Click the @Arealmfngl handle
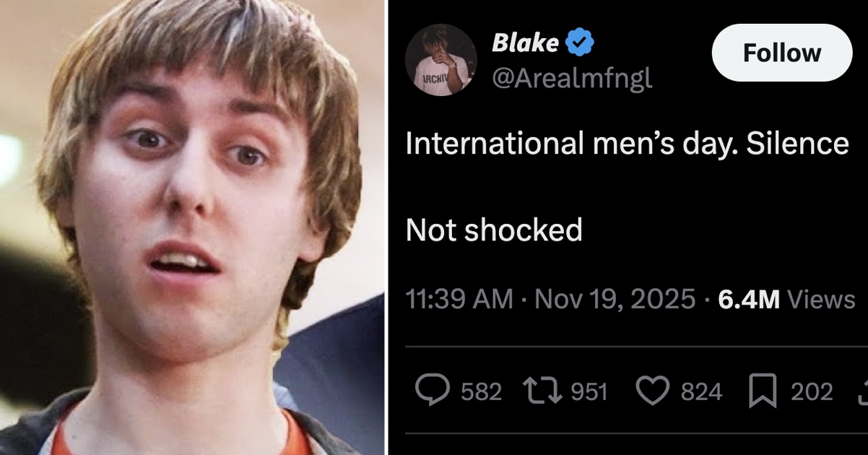The image size is (868, 455). point(572,79)
